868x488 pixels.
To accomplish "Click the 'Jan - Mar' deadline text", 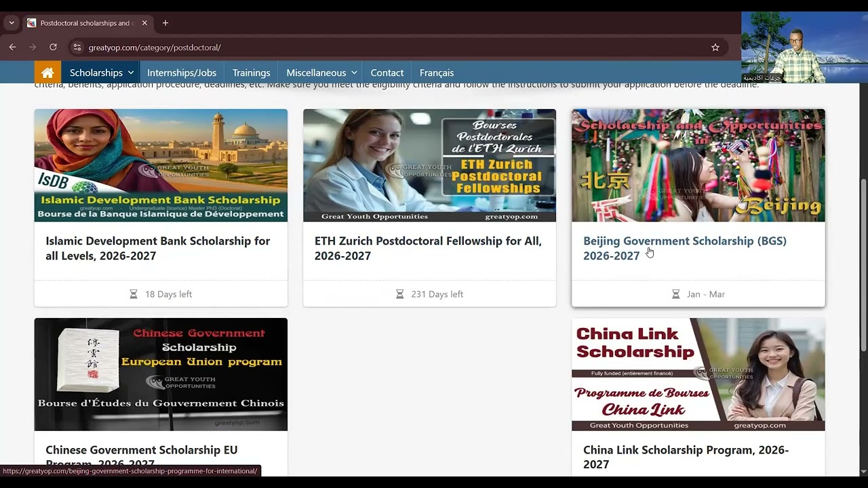I will coord(706,294).
